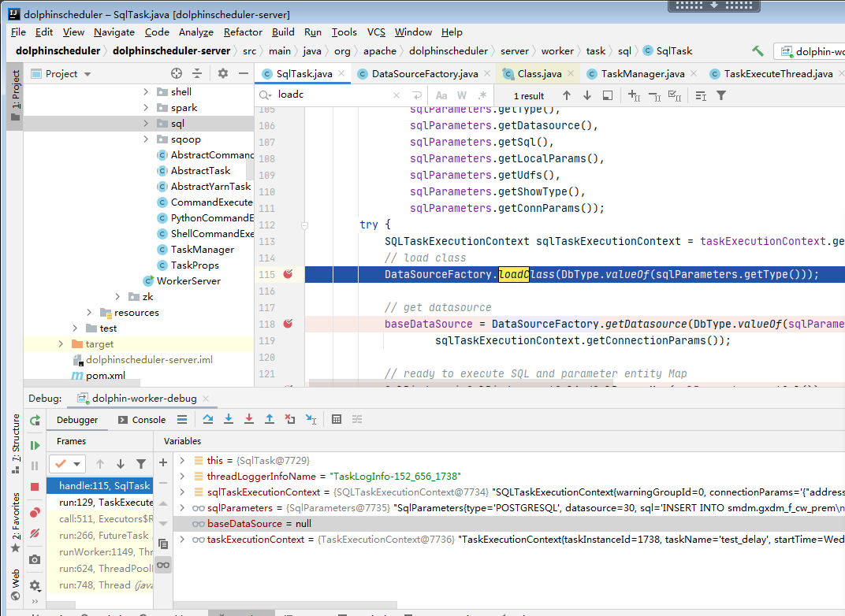Click the SqlTask breadcrumb
The width and height of the screenshot is (845, 616).
click(668, 51)
